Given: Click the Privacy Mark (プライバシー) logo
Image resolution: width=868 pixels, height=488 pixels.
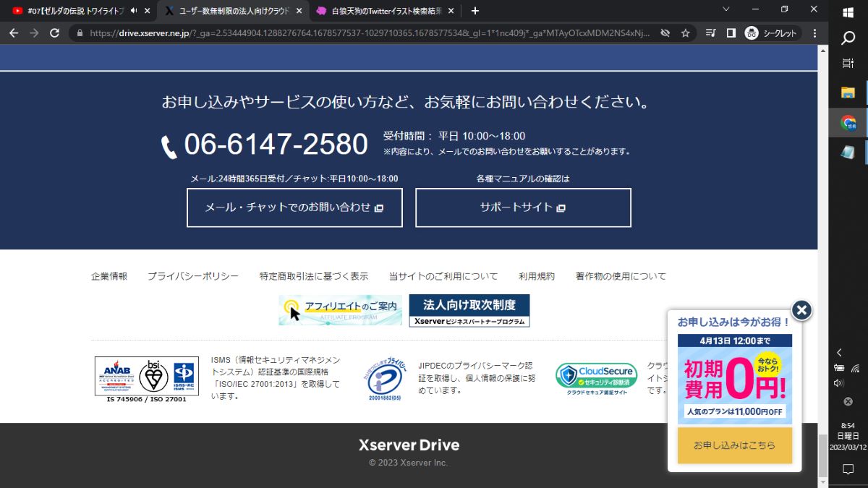Looking at the screenshot, I should 383,379.
